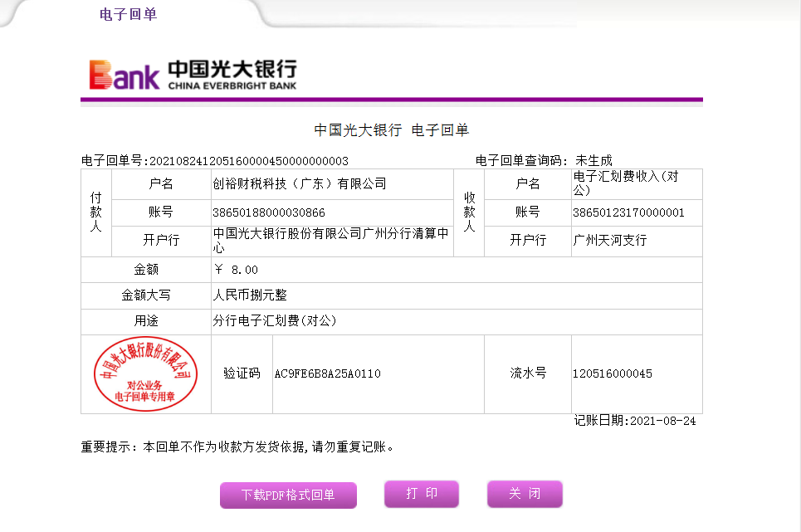This screenshot has height=532, width=801.
Task: Click the China Everbright Bank logo
Action: coord(193,75)
